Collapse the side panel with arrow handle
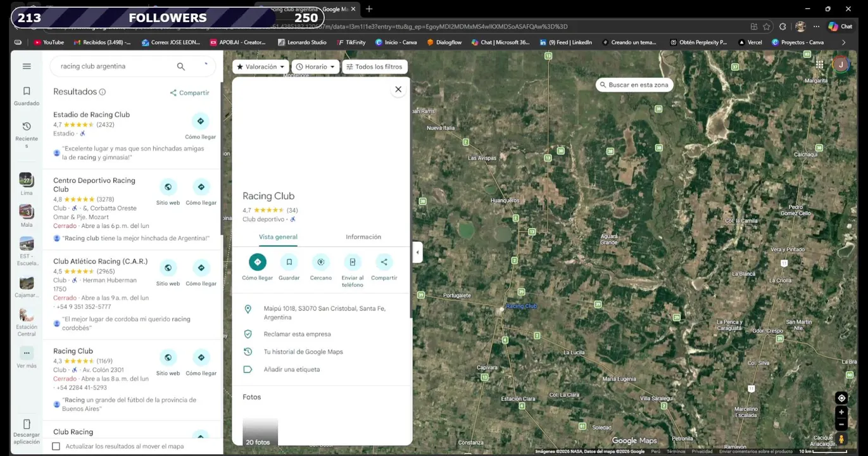Viewport: 868px width, 456px height. pos(417,252)
